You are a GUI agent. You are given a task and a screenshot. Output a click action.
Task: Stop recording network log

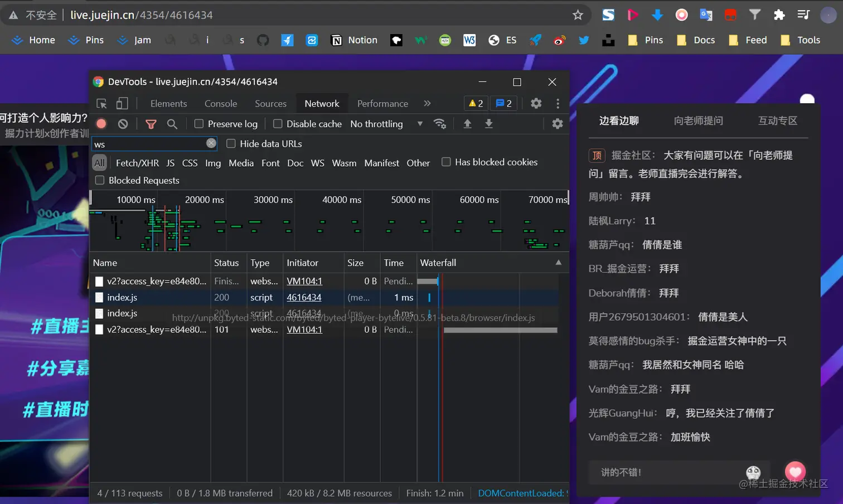(x=101, y=124)
